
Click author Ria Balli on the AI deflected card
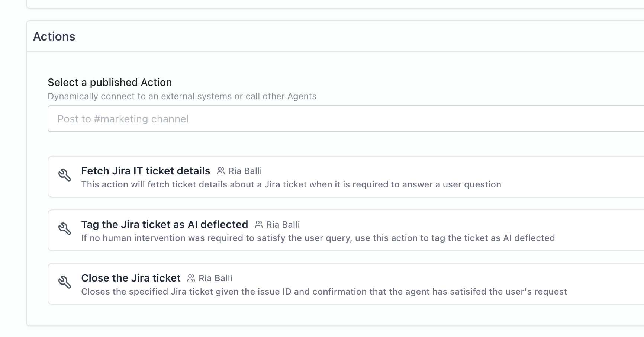pyautogui.click(x=283, y=225)
